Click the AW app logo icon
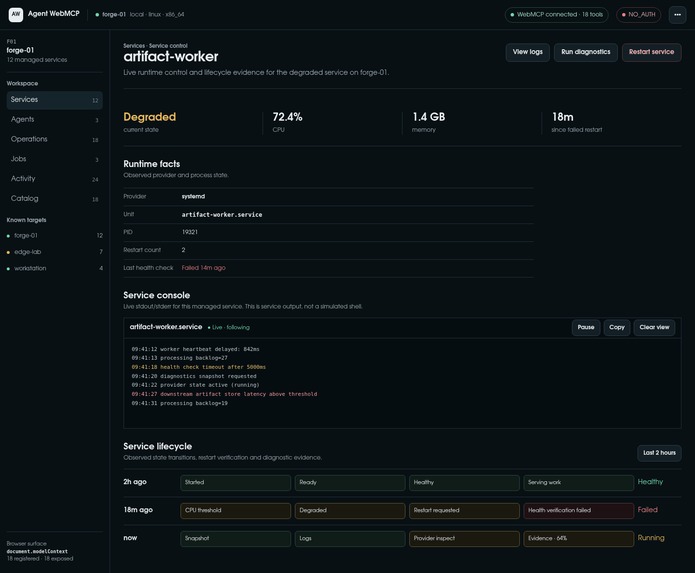695x573 pixels. click(x=16, y=14)
